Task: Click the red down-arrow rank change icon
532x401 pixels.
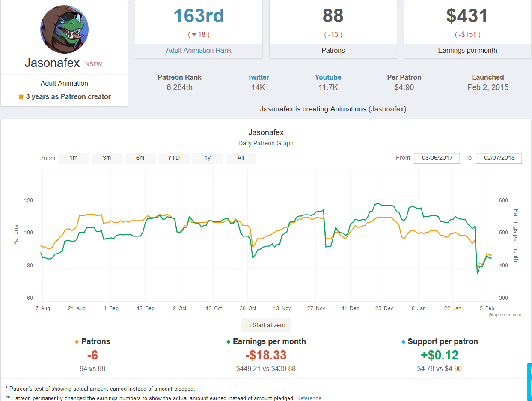Action: click(194, 35)
